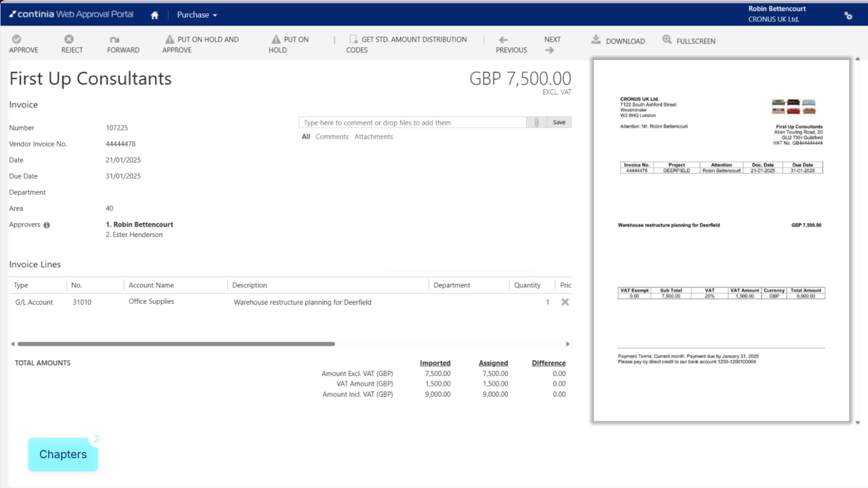Delete invoice line with X icon

[x=565, y=302]
